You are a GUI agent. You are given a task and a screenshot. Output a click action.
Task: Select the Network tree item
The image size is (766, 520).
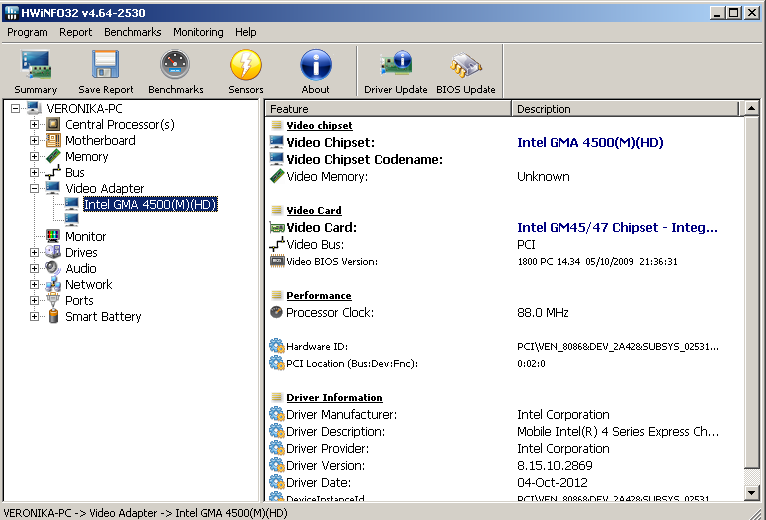tap(89, 285)
